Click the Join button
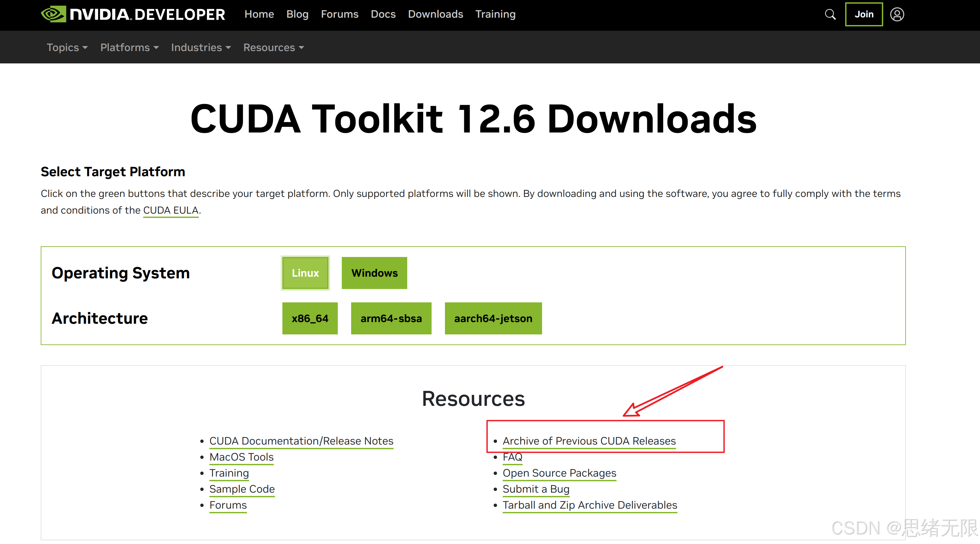 click(864, 14)
